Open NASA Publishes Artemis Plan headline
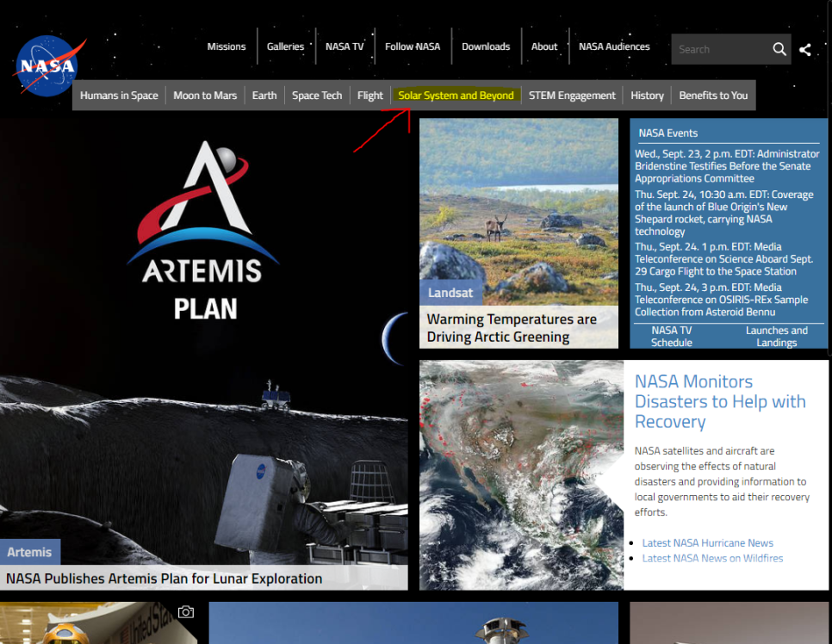832x644 pixels. coord(164,579)
